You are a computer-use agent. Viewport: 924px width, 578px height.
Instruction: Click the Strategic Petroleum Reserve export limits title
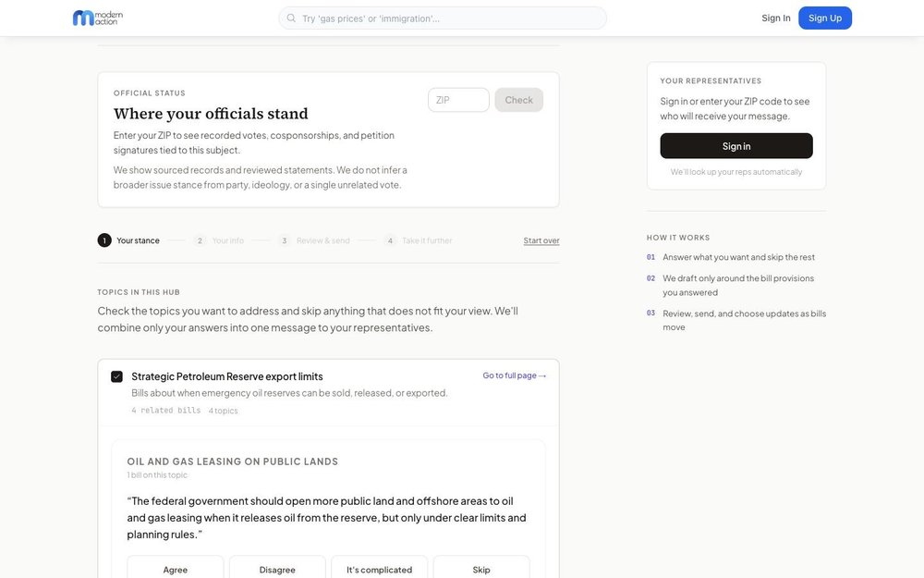tap(227, 376)
